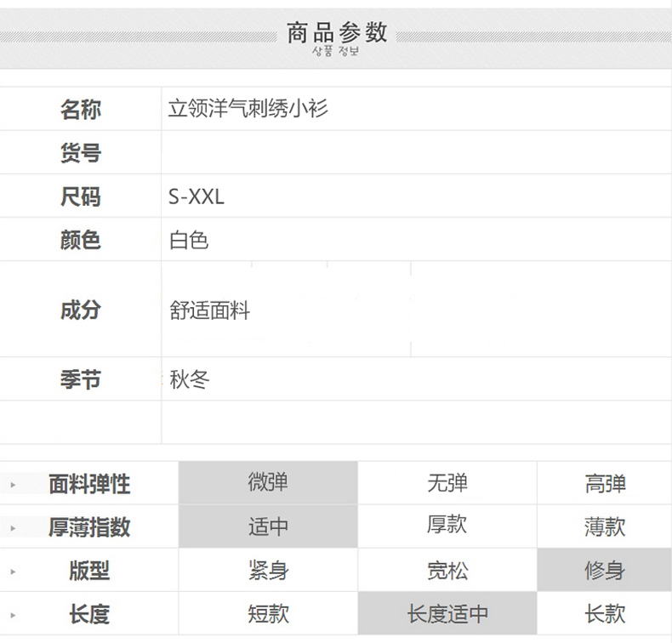Click the 短款 length option
Image resolution: width=672 pixels, height=643 pixels.
pyautogui.click(x=268, y=614)
